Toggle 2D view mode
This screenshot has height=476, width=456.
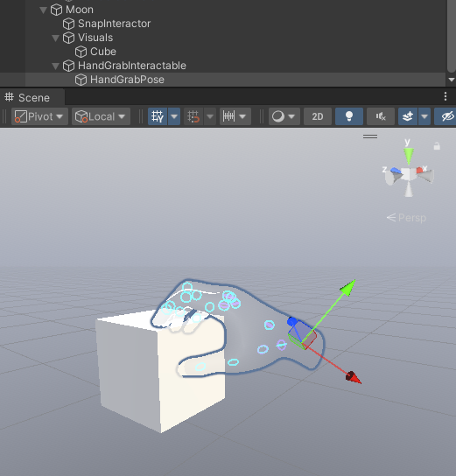tap(318, 116)
